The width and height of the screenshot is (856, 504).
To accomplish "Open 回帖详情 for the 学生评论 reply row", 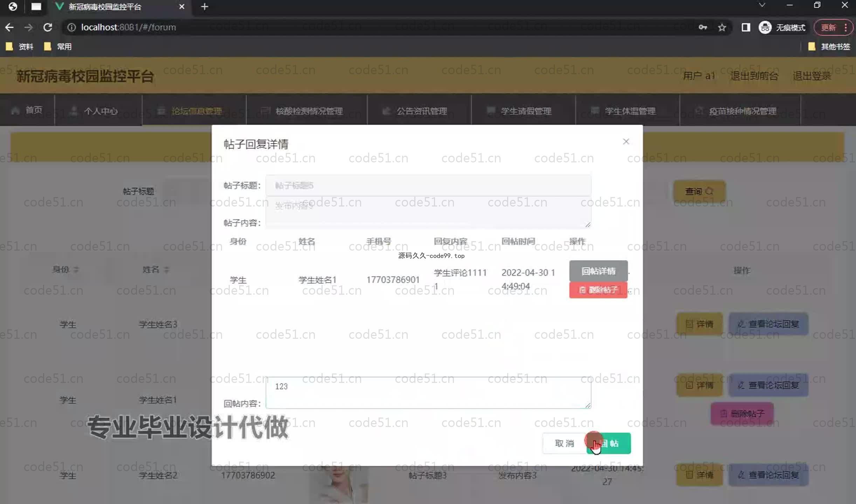I will [598, 271].
